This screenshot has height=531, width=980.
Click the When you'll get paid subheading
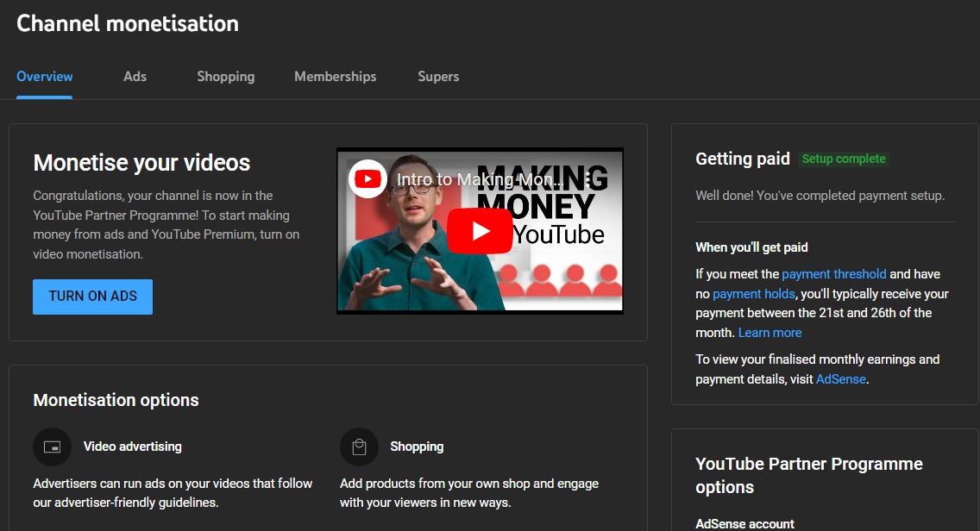click(751, 247)
